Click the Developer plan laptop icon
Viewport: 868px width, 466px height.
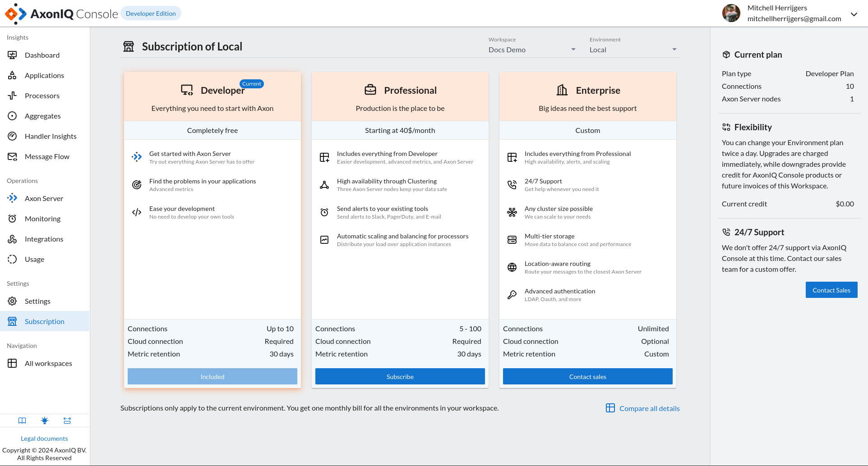(x=187, y=90)
